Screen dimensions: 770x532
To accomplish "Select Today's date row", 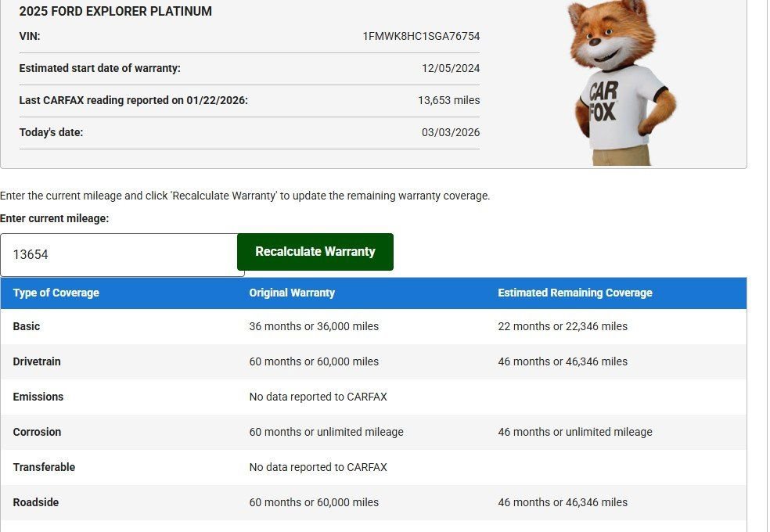I will [x=249, y=132].
